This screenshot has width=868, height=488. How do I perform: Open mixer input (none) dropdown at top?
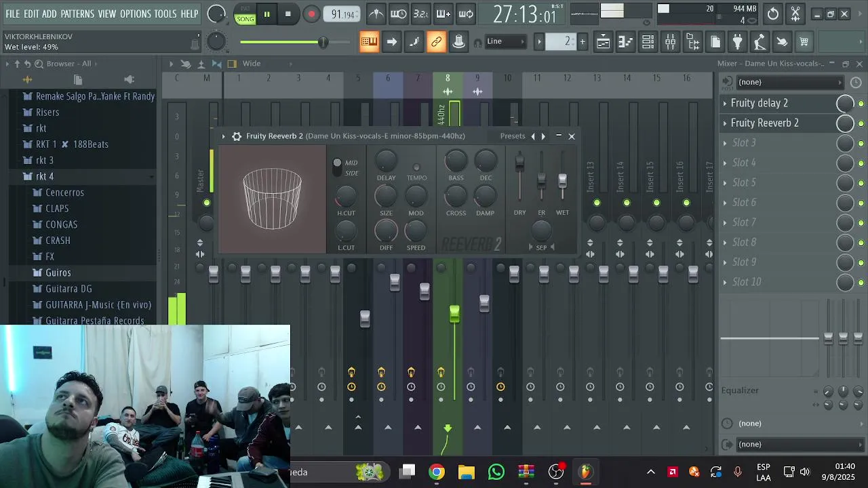[x=790, y=82]
